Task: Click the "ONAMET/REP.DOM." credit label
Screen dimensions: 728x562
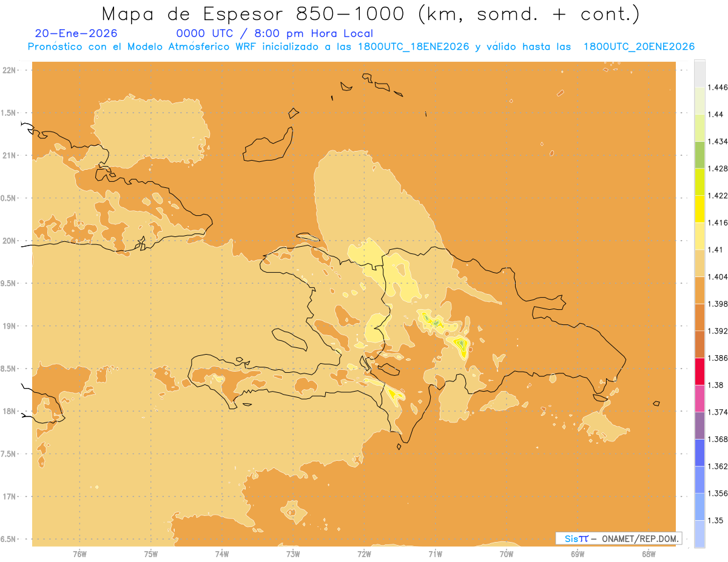Action: pyautogui.click(x=641, y=538)
